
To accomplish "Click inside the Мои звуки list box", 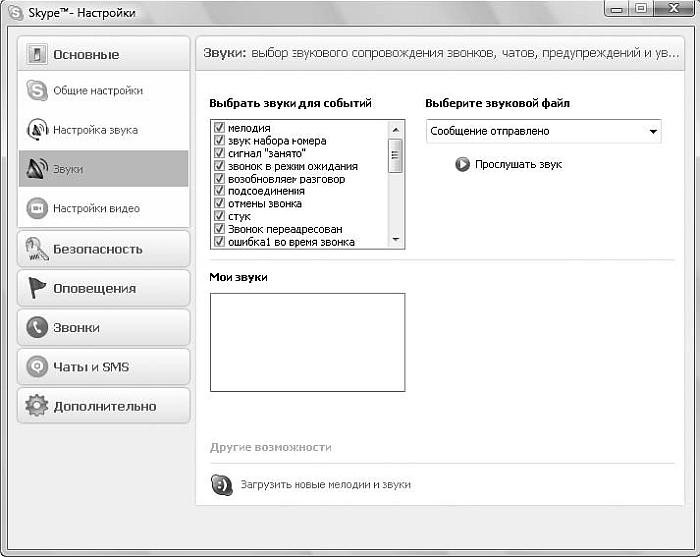I will (x=307, y=341).
